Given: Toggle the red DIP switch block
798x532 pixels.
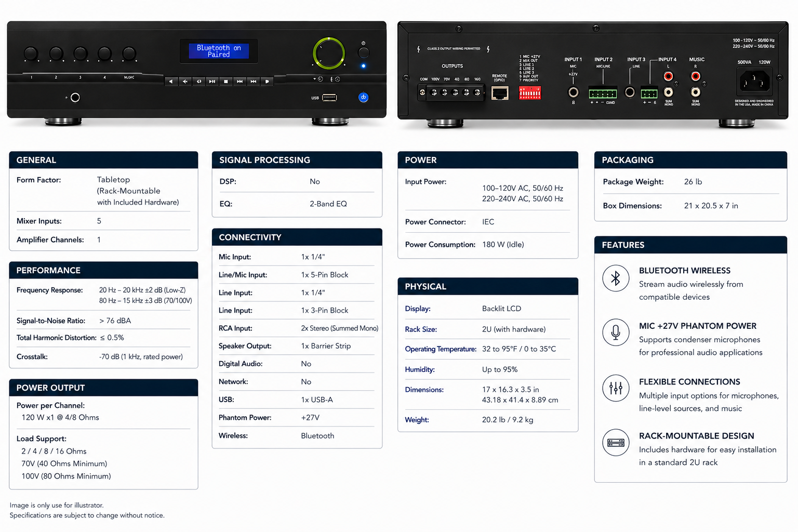Looking at the screenshot, I should 530,92.
